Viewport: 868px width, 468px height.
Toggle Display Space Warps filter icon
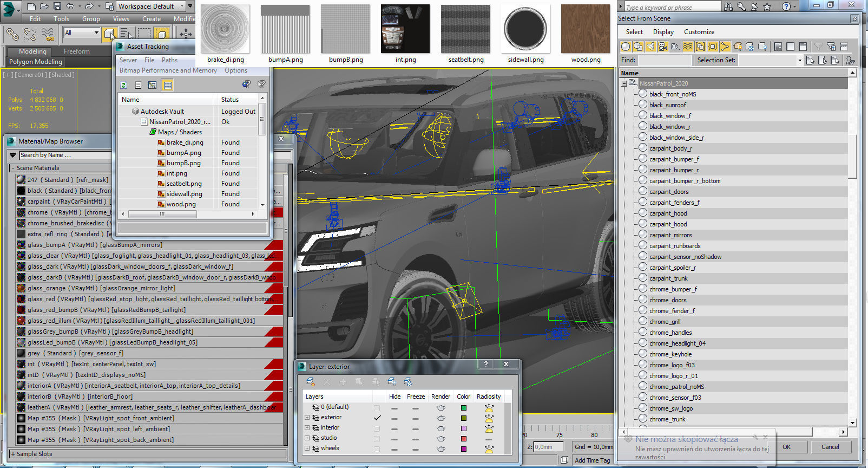[x=688, y=47]
